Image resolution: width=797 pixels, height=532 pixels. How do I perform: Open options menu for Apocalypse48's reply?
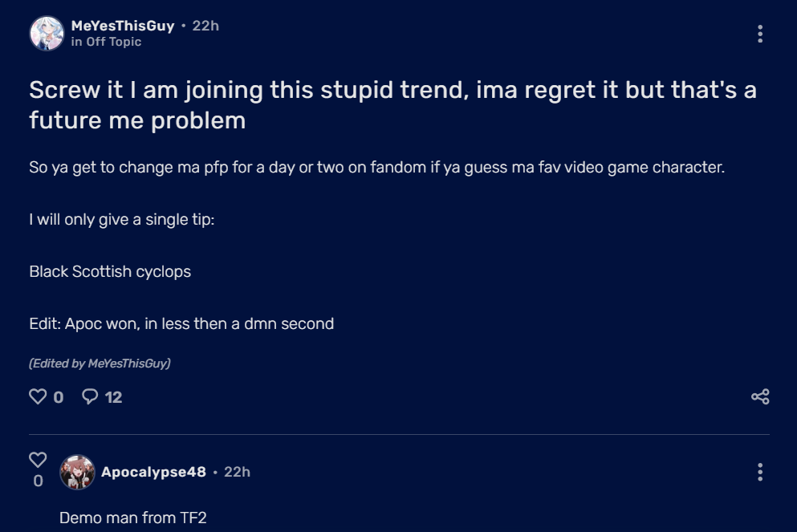pyautogui.click(x=759, y=472)
